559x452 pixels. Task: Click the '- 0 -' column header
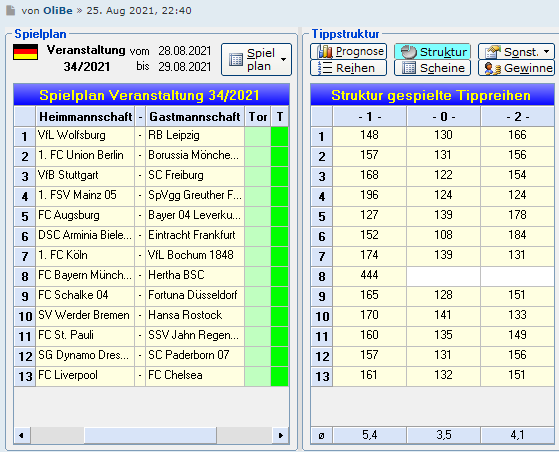(x=443, y=116)
